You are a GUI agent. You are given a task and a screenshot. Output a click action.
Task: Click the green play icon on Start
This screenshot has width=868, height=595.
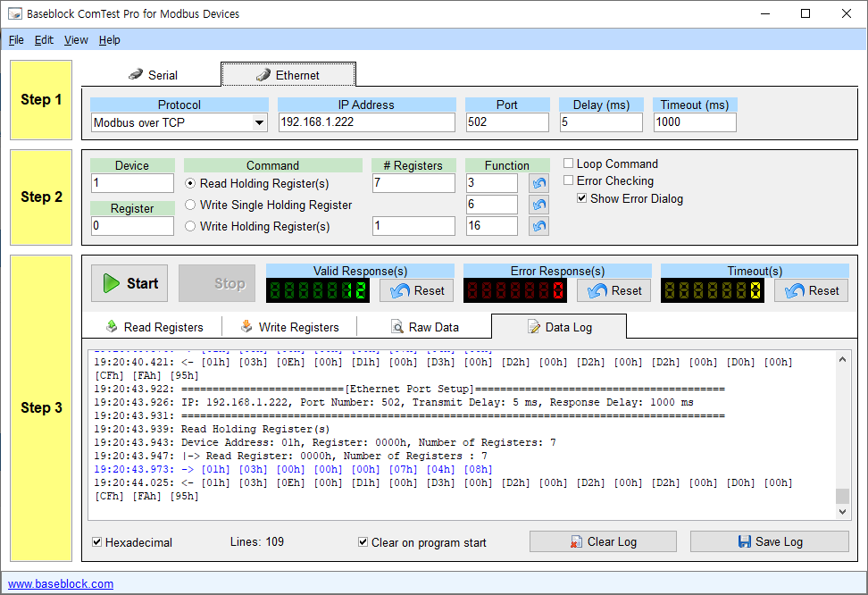112,283
